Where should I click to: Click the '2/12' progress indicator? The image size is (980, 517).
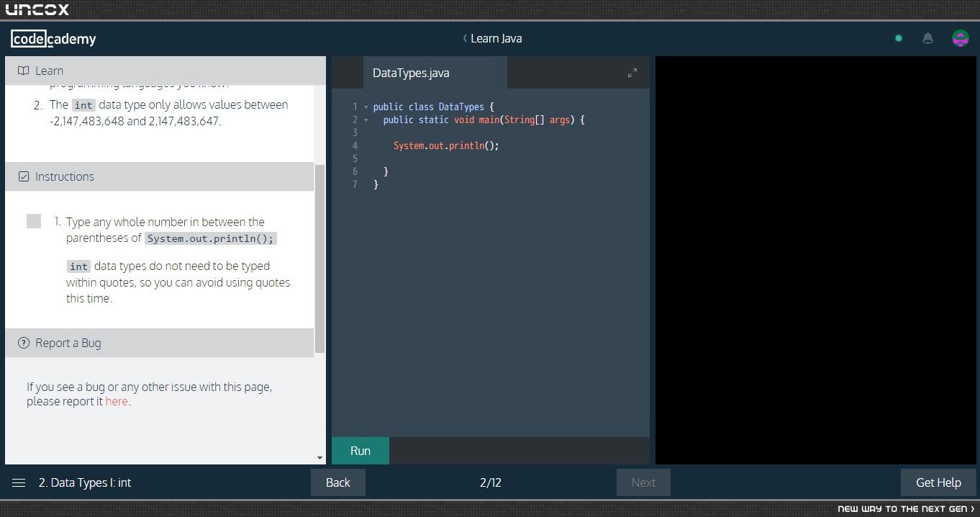coord(491,482)
